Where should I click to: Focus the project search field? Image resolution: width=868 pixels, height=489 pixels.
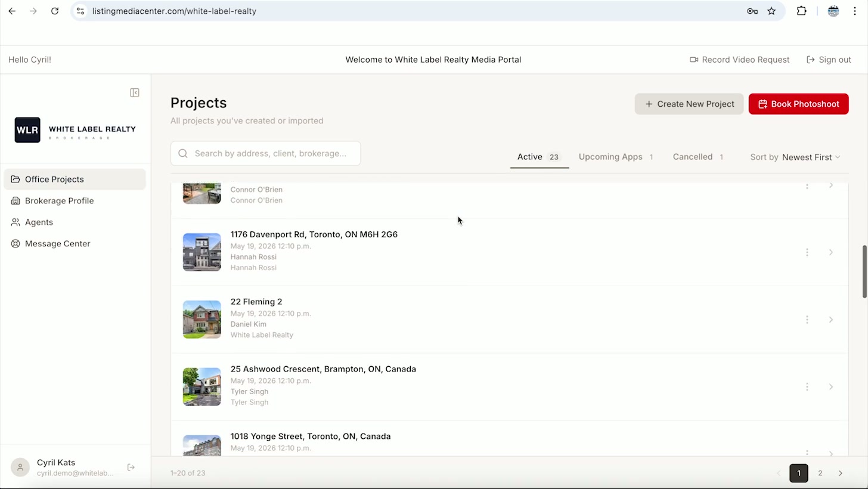pos(265,153)
